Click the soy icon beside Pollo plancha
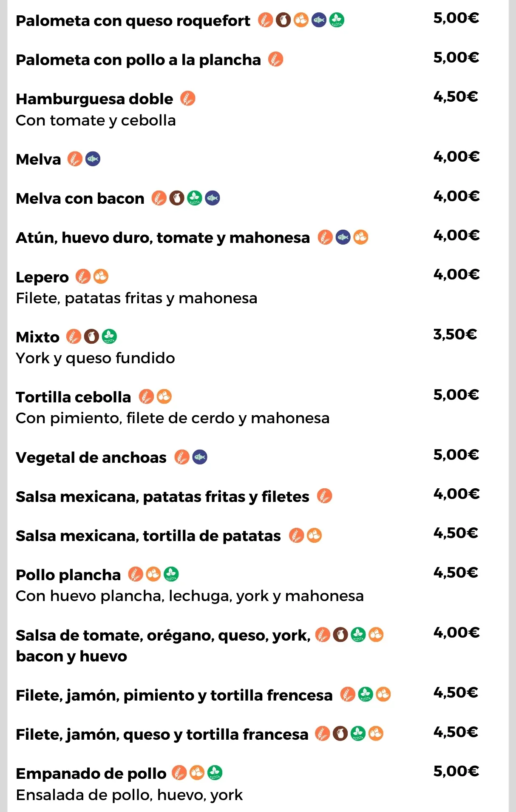The image size is (516, 812). coord(171,574)
